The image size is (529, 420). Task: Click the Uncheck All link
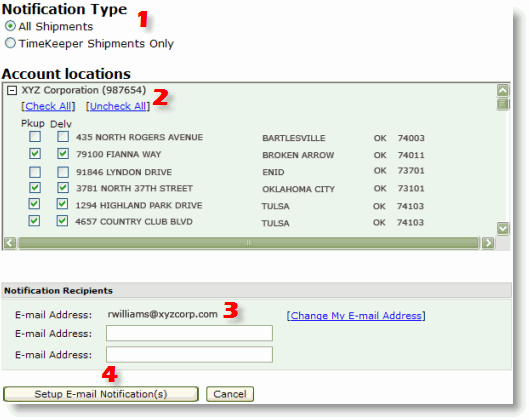118,106
